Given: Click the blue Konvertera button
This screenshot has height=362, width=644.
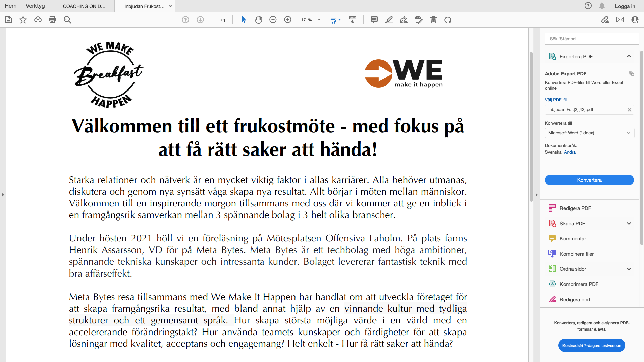Looking at the screenshot, I should point(589,180).
